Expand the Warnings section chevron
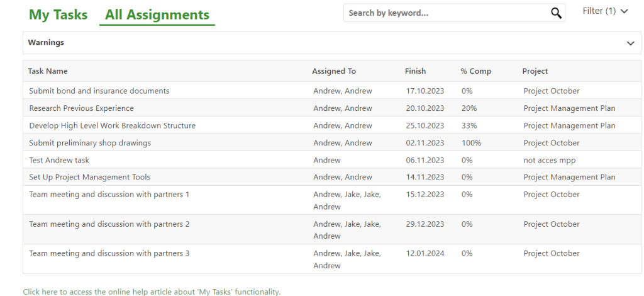The height and width of the screenshot is (296, 644). 631,43
